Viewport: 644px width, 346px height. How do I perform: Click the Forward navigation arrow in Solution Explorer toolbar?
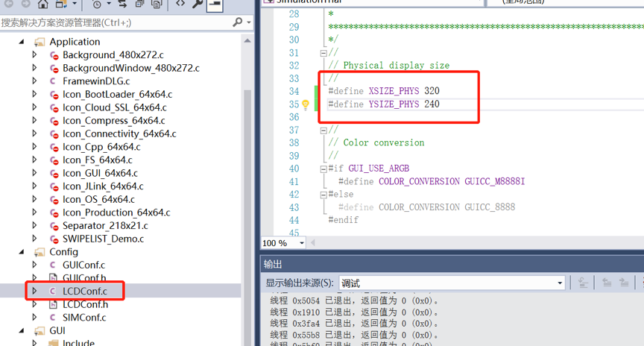[x=26, y=4]
